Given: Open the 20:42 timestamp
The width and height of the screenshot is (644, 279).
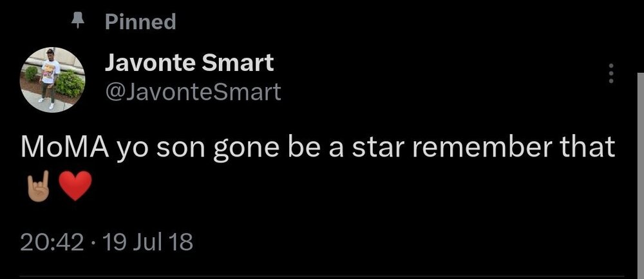Looking at the screenshot, I should pyautogui.click(x=52, y=242).
